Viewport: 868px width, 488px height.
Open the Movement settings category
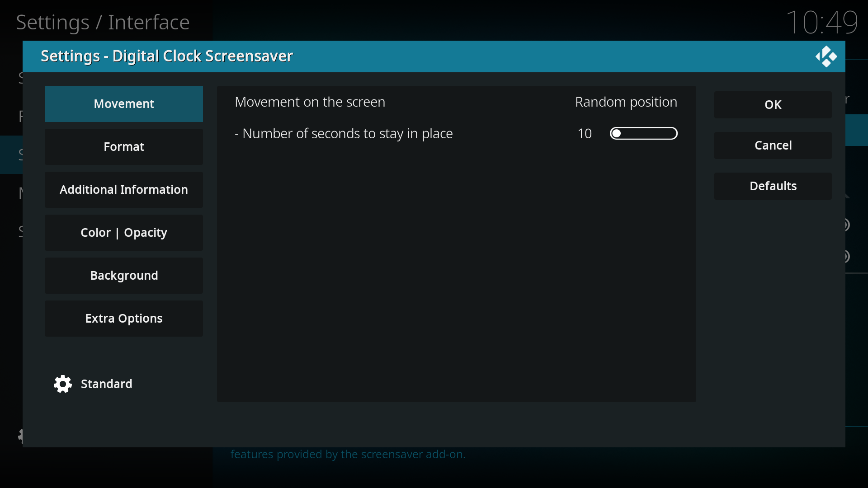124,104
